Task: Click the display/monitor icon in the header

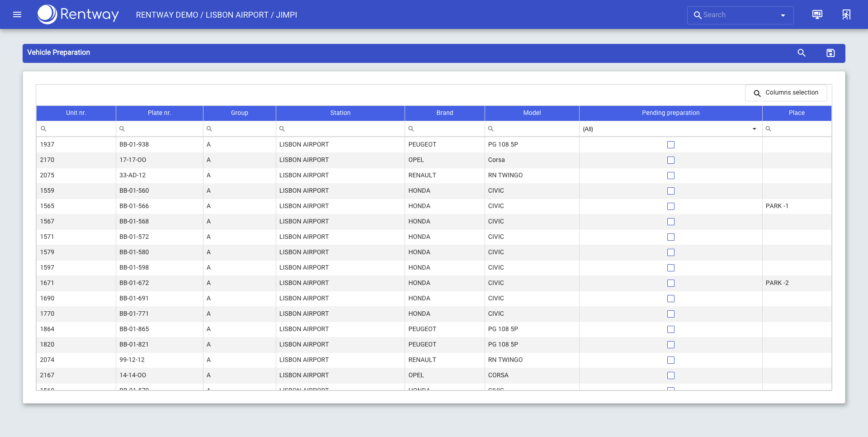Action: click(817, 14)
